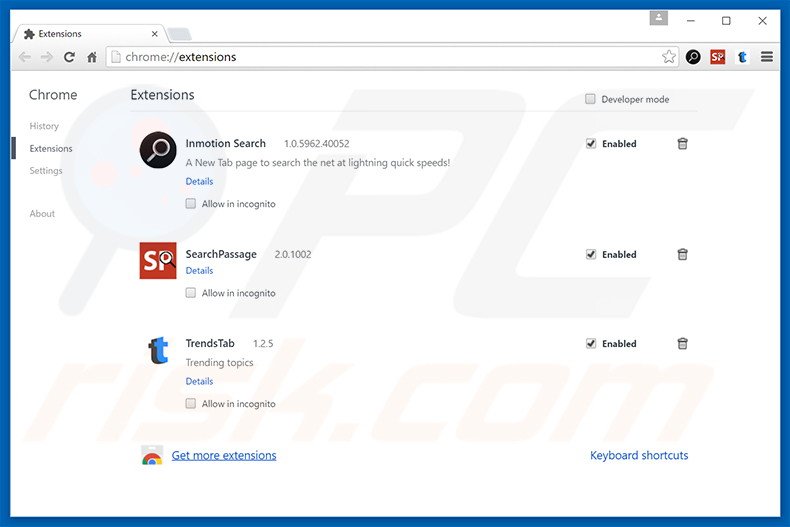Image resolution: width=790 pixels, height=527 pixels.
Task: Open the Get more extensions link
Action: 224,455
